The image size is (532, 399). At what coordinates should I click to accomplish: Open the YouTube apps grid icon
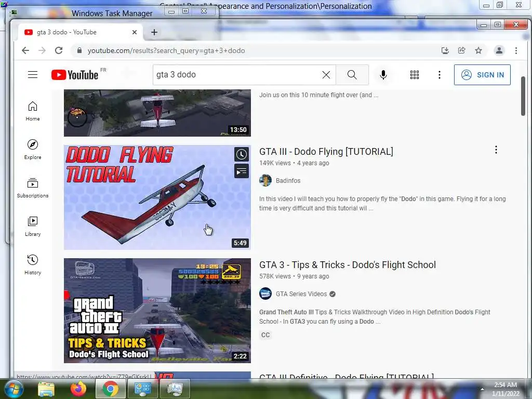[x=414, y=75]
